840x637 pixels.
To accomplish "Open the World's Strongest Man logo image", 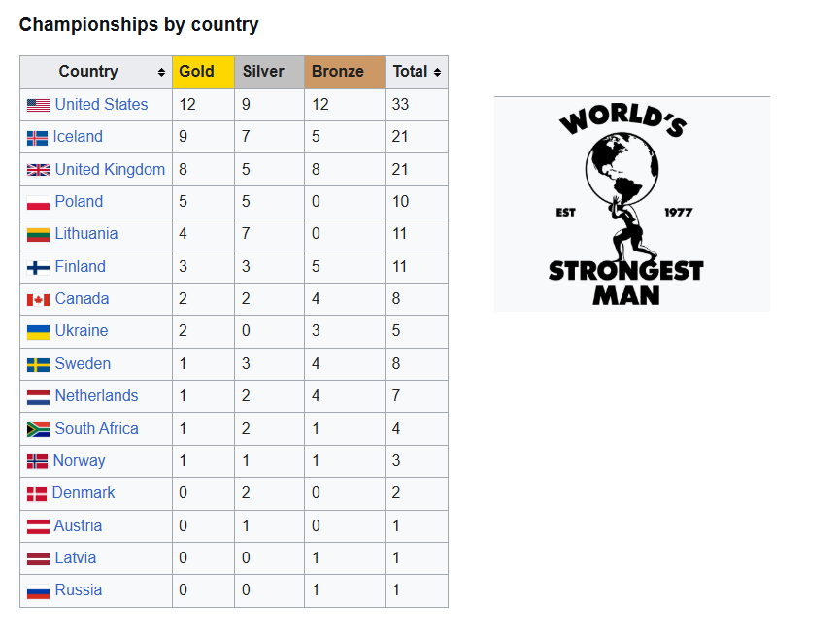I will coord(631,204).
